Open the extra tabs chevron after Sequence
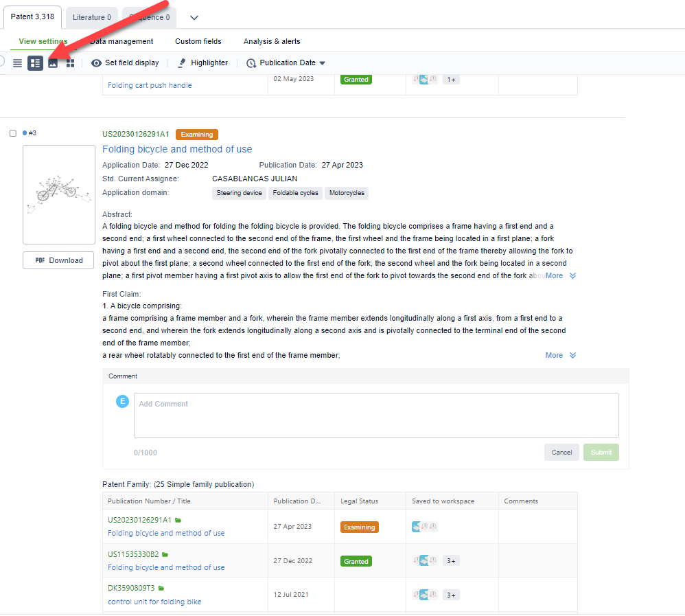The height and width of the screenshot is (616, 685). pyautogui.click(x=194, y=18)
